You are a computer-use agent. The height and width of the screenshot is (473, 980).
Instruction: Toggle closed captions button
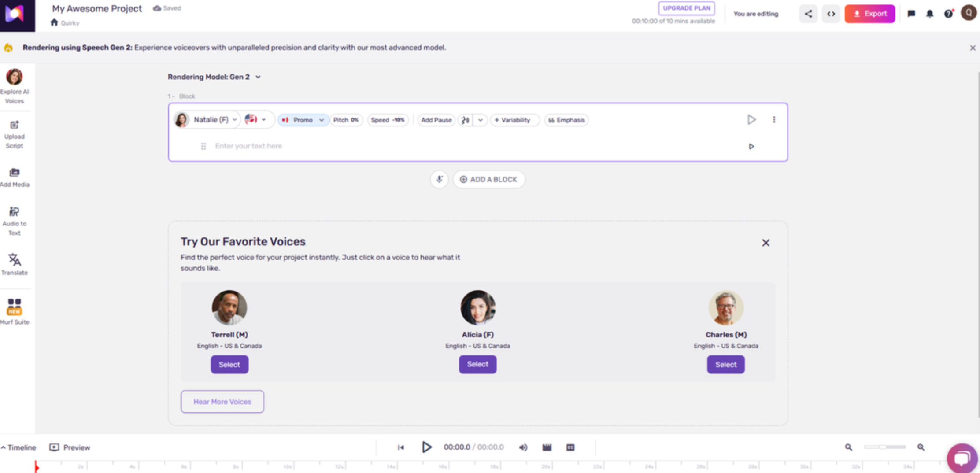point(570,447)
